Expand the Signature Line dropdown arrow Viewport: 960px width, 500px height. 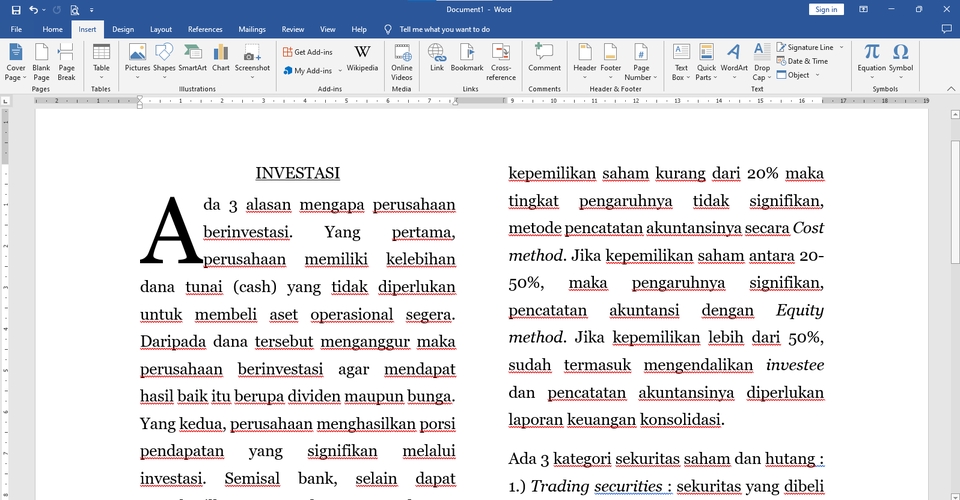841,47
